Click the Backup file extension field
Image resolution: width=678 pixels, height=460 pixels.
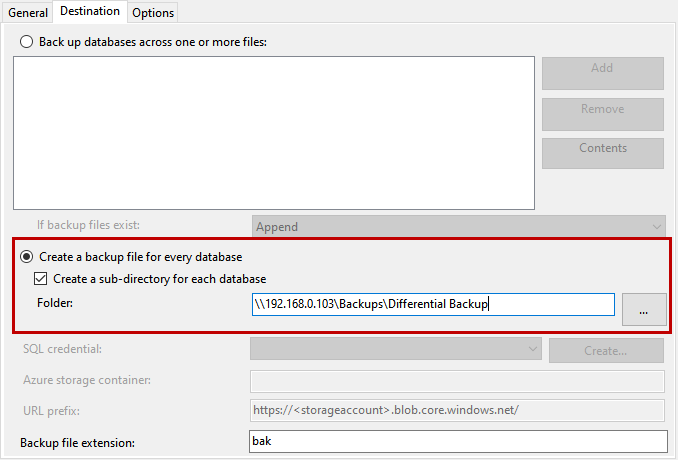point(457,441)
